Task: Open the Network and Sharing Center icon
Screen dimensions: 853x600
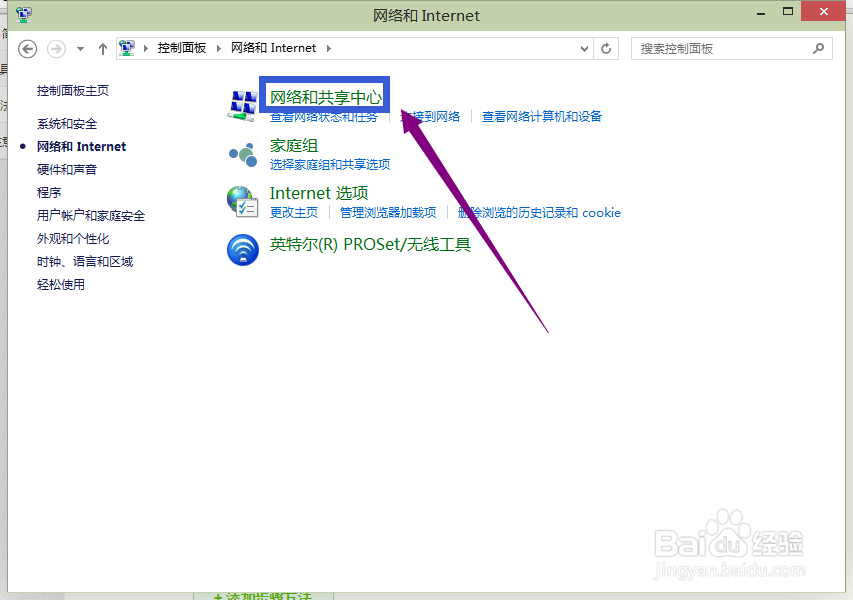Action: coord(243,106)
